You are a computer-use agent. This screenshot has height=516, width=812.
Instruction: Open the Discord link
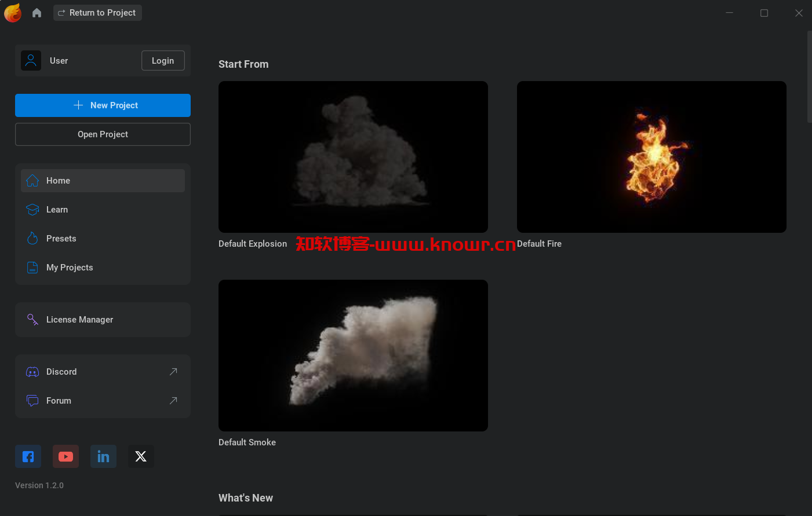pos(103,372)
